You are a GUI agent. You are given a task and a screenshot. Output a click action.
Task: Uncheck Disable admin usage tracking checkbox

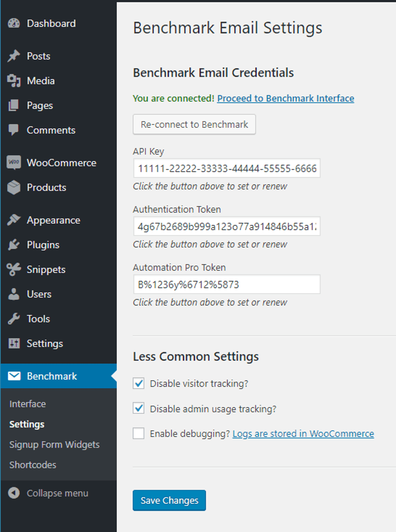click(139, 408)
